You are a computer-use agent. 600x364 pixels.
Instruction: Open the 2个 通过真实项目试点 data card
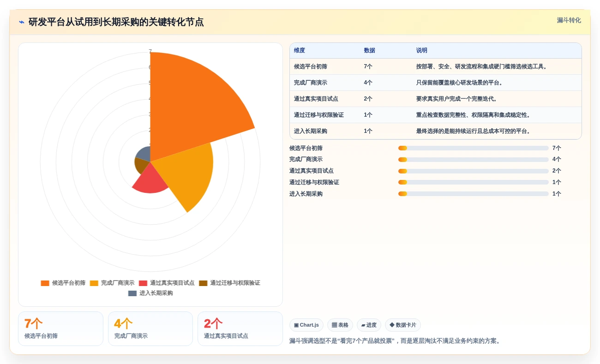pyautogui.click(x=240, y=329)
